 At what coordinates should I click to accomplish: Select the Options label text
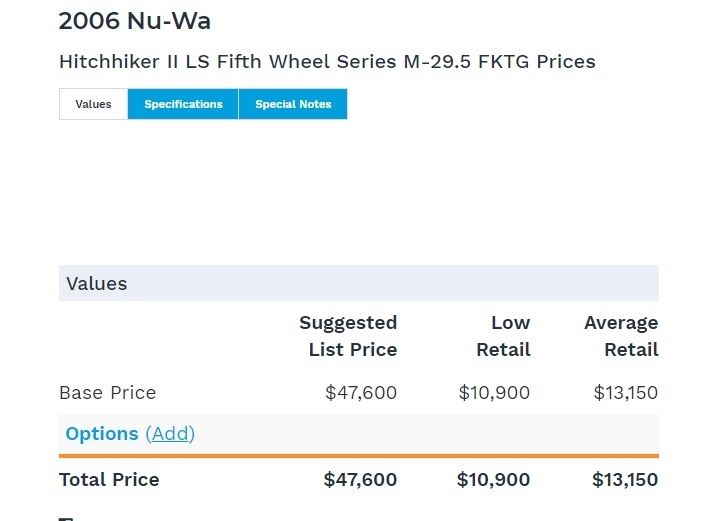(x=102, y=434)
